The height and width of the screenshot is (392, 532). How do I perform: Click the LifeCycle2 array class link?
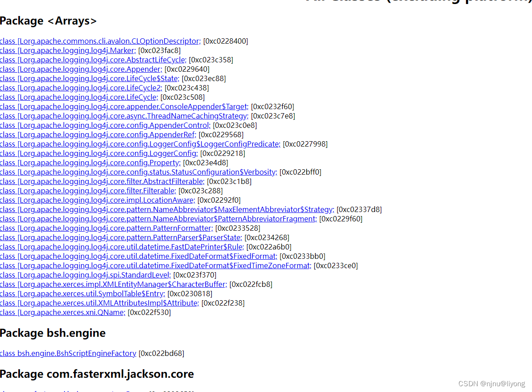(81, 88)
